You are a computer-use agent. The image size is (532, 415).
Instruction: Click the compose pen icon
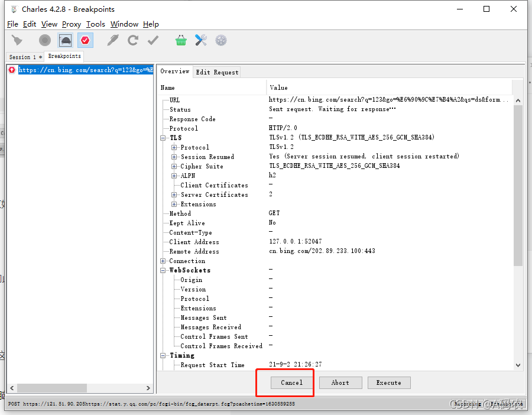[113, 40]
